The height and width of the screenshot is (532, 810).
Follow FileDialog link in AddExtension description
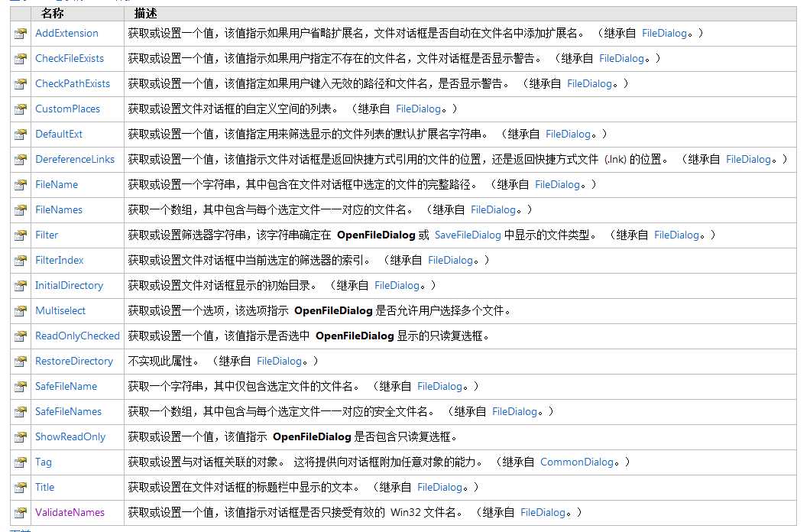664,33
